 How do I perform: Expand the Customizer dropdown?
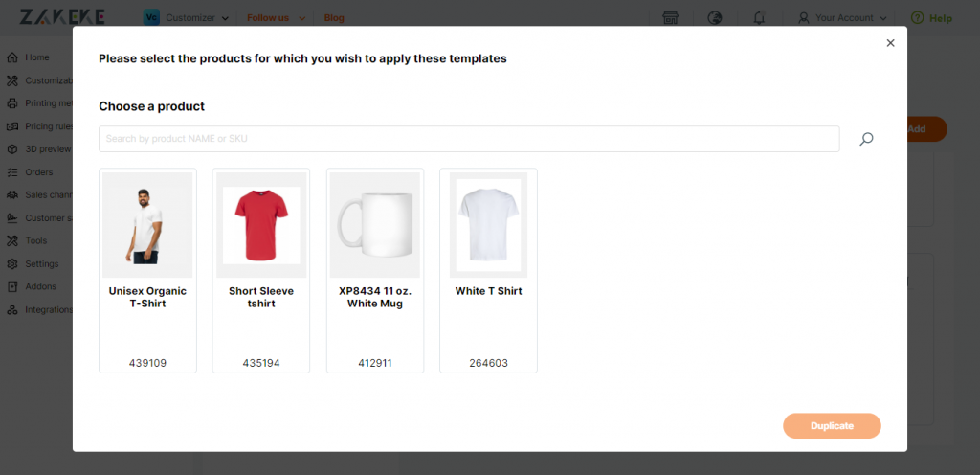(187, 18)
